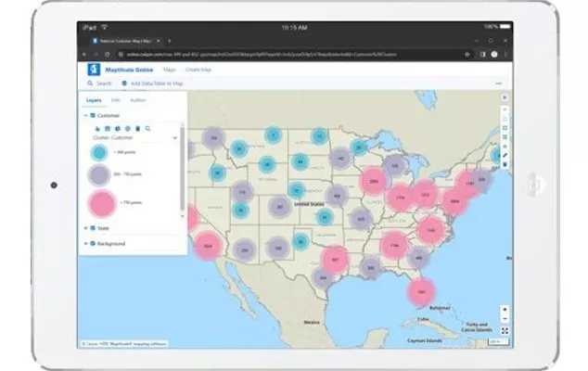Toggle the State layer checkbox
This screenshot has height=371, width=588.
[93, 227]
